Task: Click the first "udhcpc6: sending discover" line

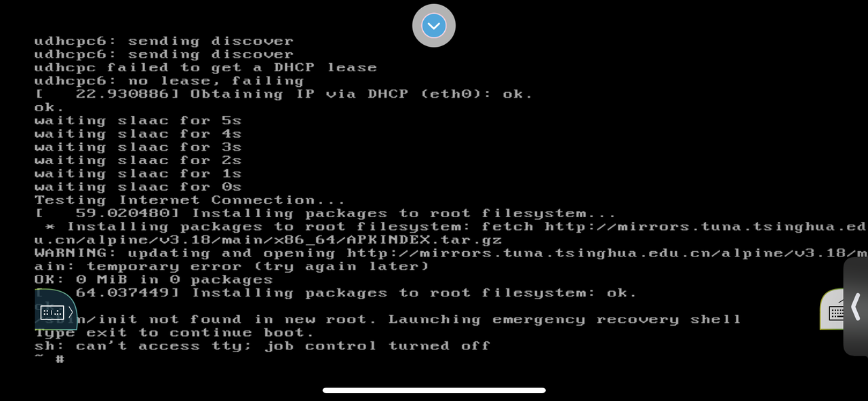Action: point(164,41)
